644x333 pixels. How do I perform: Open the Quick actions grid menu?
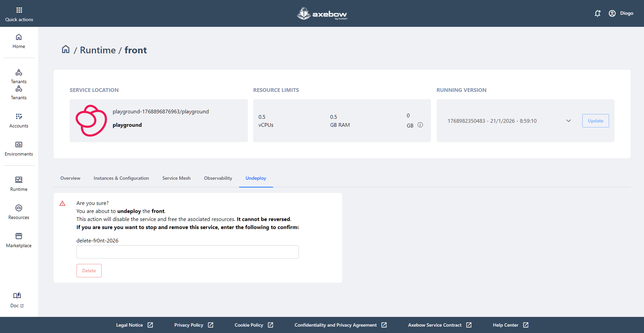click(x=19, y=14)
